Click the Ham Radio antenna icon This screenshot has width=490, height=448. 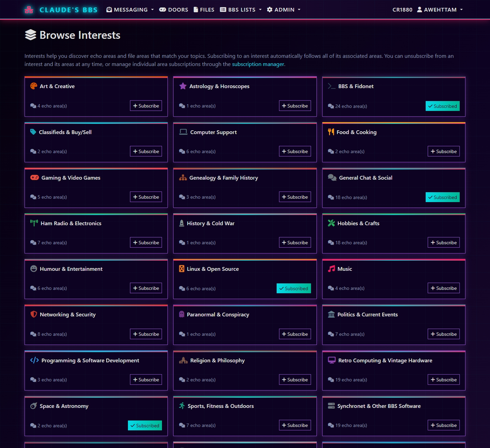click(x=34, y=223)
